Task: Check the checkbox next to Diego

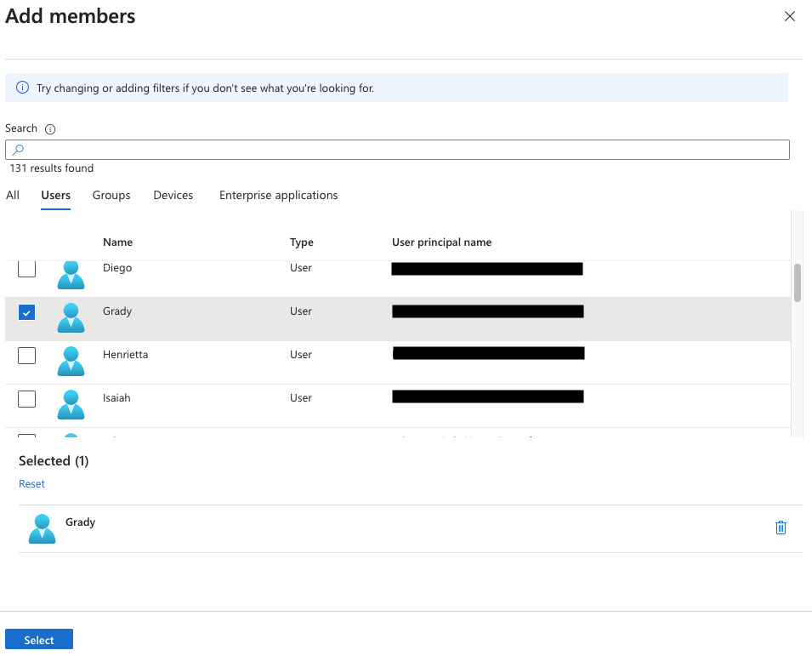Action: click(x=26, y=268)
